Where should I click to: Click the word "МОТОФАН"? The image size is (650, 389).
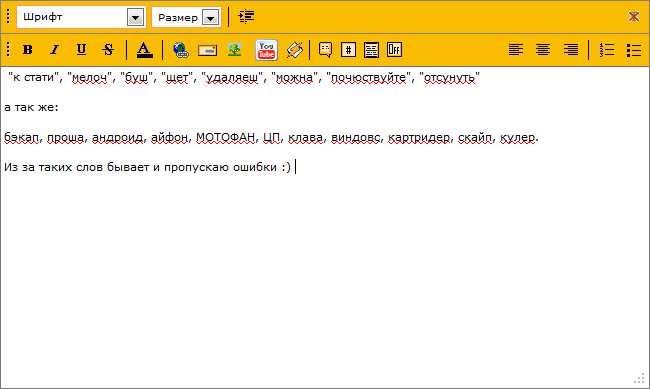[226, 137]
